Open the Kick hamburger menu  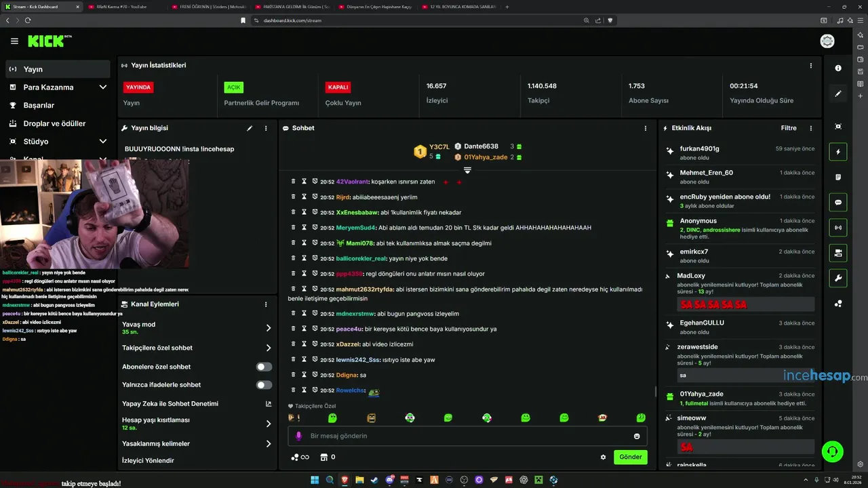(x=14, y=41)
